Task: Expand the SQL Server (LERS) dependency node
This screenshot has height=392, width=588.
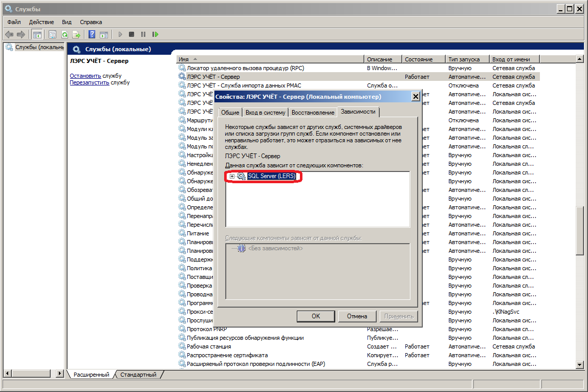Action: (232, 176)
